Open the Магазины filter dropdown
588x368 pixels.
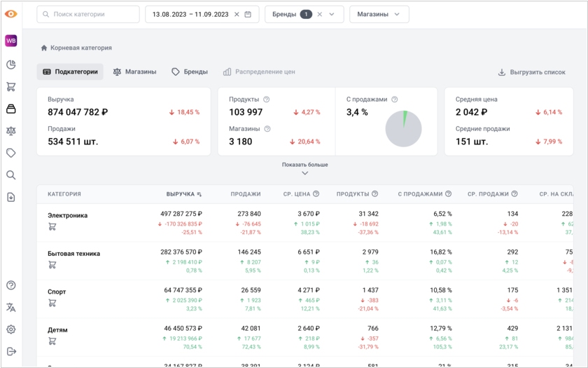(379, 14)
